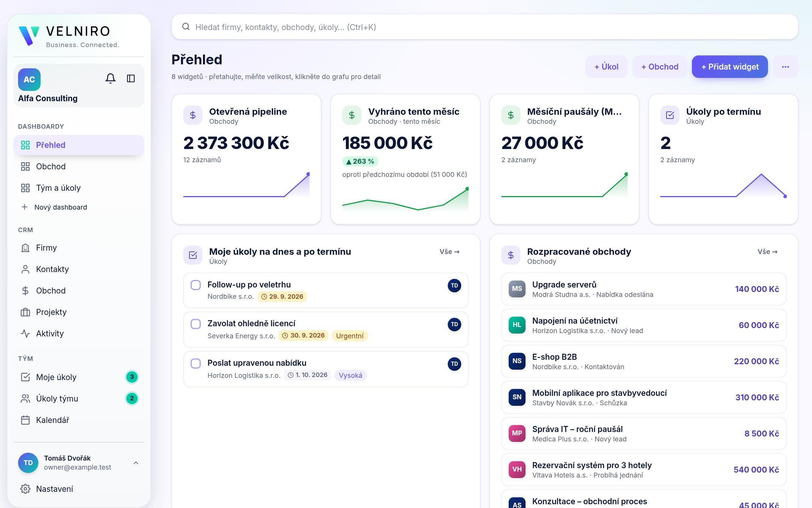Click the Vyhráno tento měsíc dollar icon
This screenshot has height=508, width=812.
pyautogui.click(x=352, y=115)
